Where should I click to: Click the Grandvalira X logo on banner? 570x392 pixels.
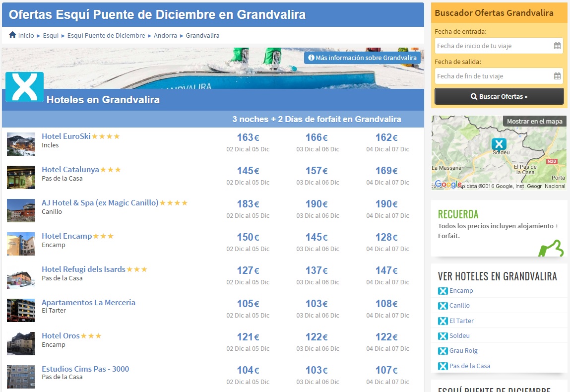[x=25, y=87]
